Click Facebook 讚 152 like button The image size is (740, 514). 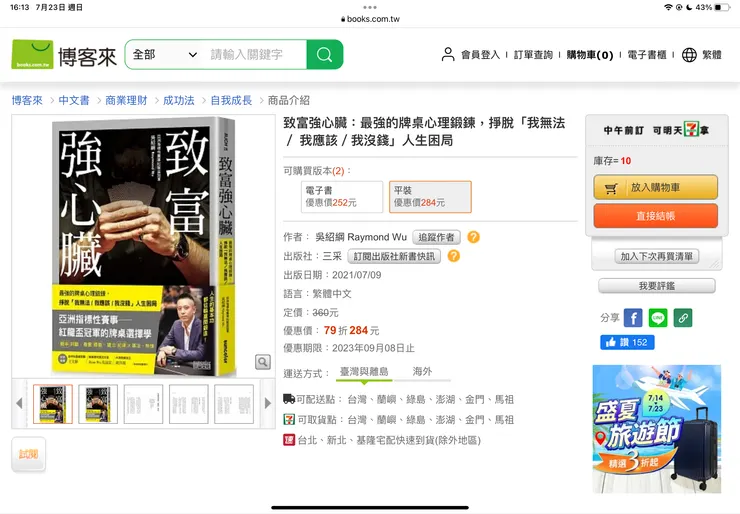(627, 342)
